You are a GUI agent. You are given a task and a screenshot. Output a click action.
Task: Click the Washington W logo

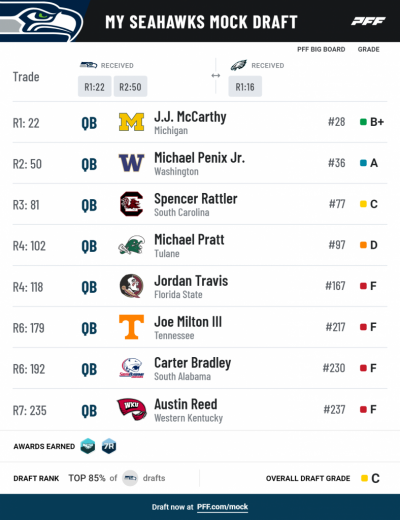click(x=132, y=163)
